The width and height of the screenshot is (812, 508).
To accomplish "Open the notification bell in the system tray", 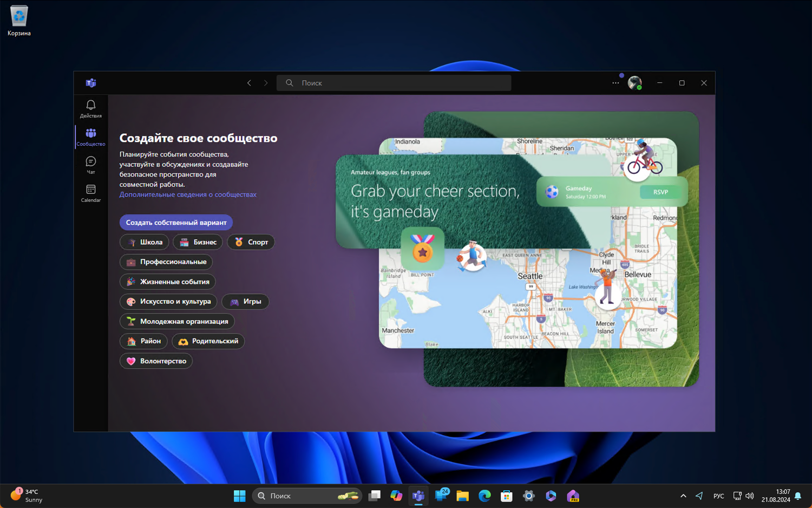I will 798,496.
